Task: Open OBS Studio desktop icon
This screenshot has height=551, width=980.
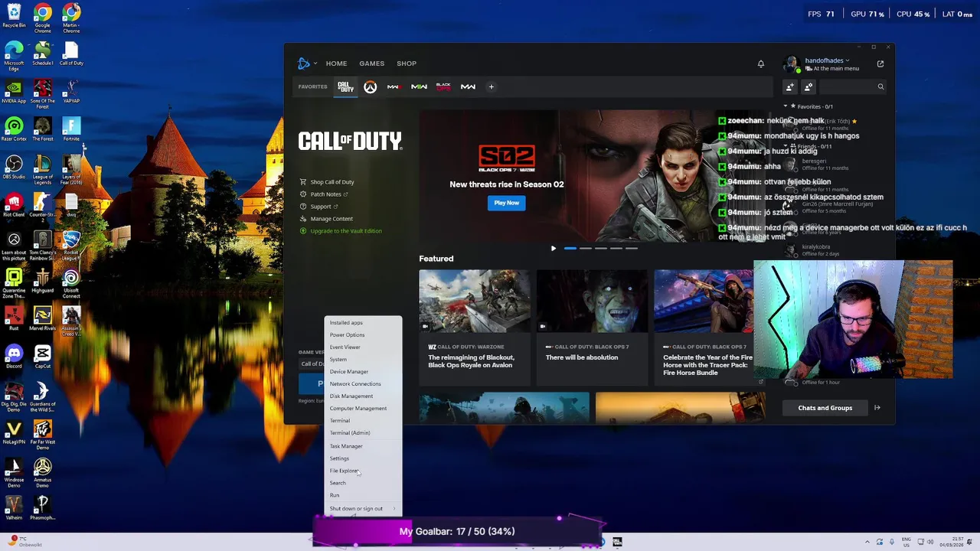Action: [x=14, y=168]
